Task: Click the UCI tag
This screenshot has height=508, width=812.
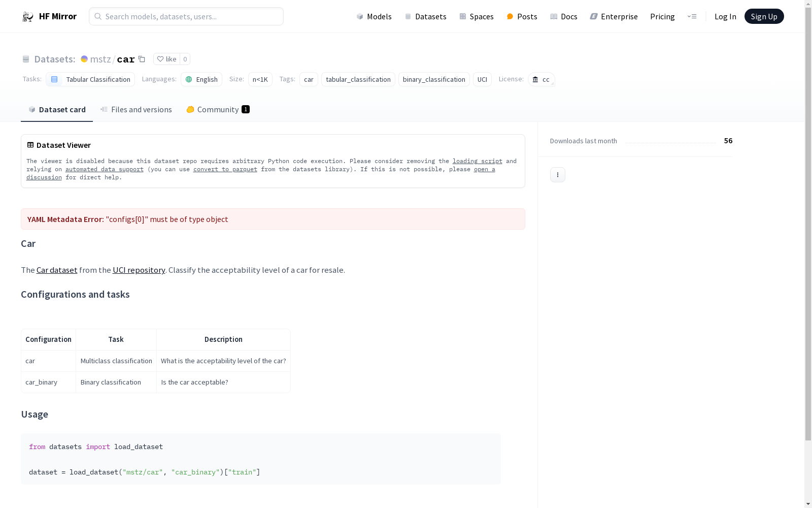Action: pyautogui.click(x=482, y=79)
